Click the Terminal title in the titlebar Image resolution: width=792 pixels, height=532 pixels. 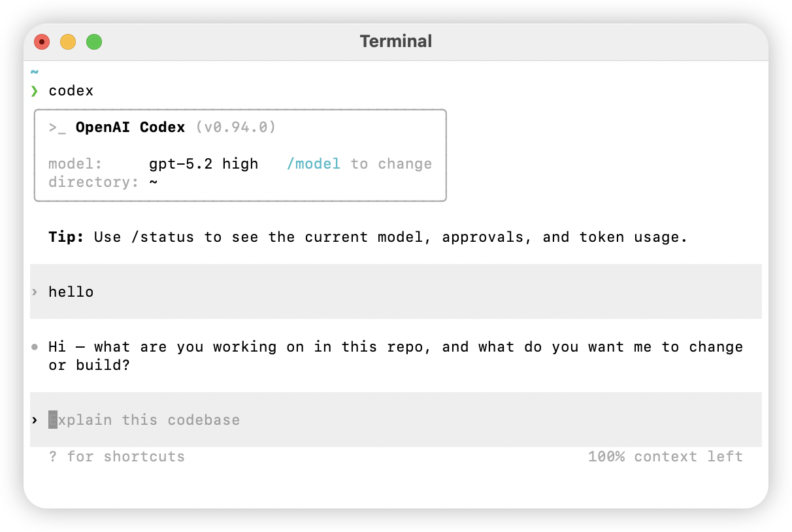coord(396,41)
